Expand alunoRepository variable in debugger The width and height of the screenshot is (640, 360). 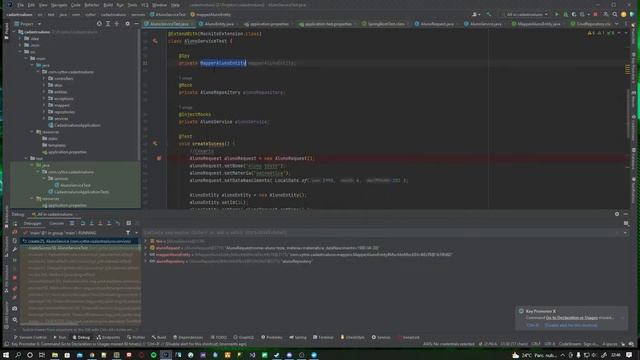point(146,261)
